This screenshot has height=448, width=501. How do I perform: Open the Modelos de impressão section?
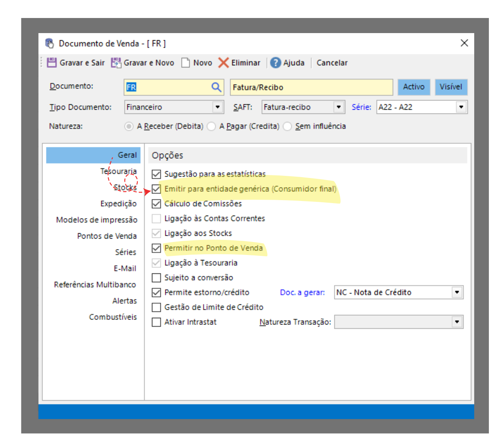97,220
